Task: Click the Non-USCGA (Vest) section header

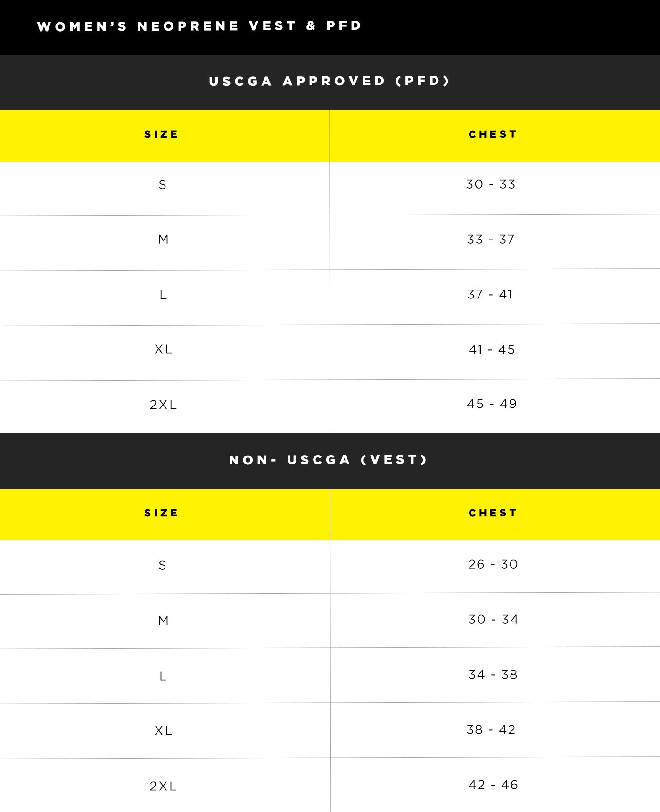Action: coord(328,460)
